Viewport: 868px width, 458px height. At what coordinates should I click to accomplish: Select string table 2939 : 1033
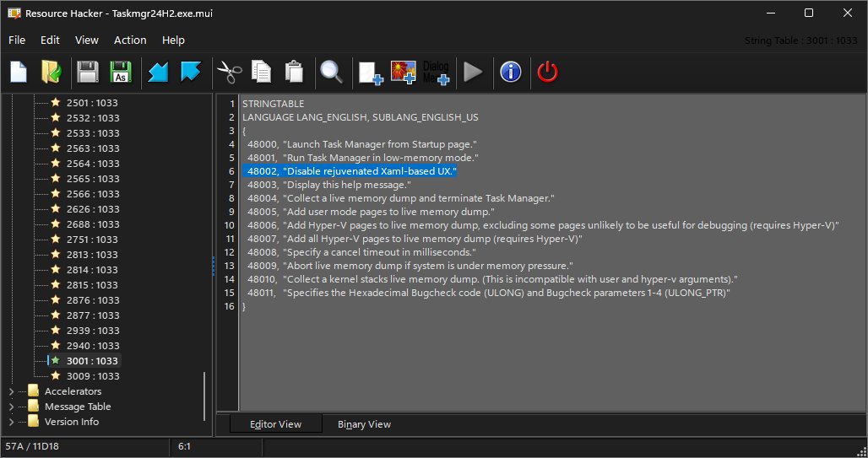(92, 331)
